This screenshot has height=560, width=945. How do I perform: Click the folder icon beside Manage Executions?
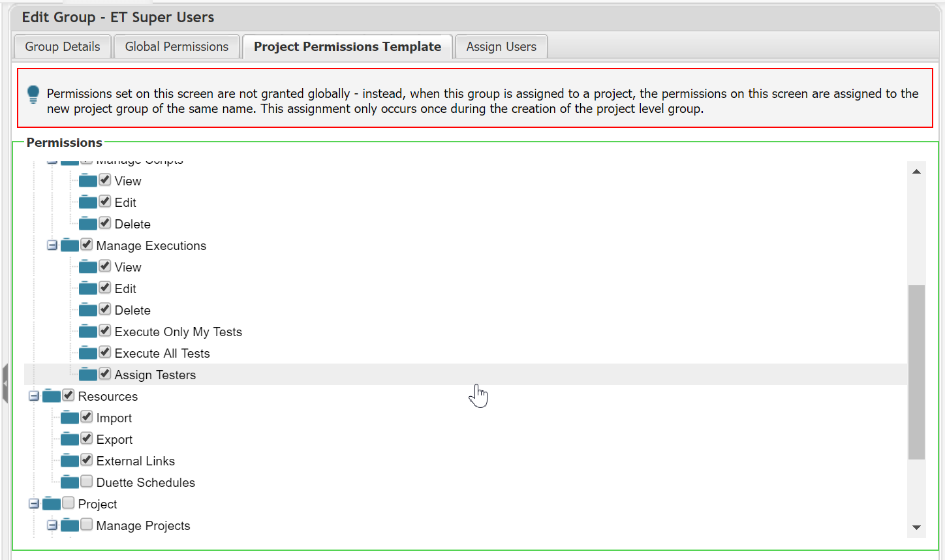[69, 245]
